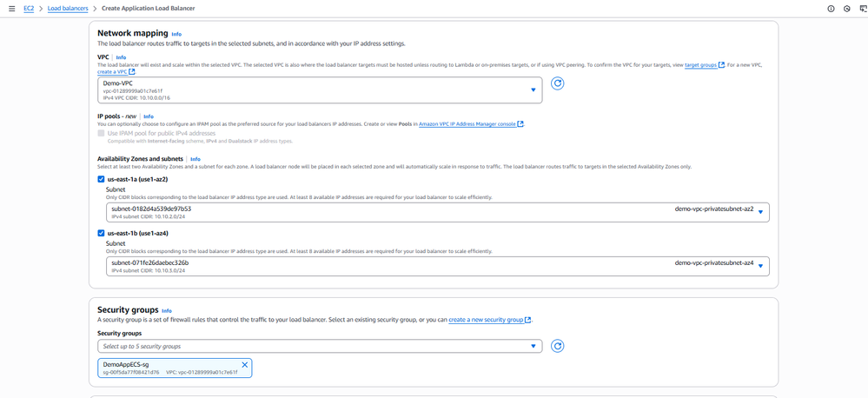This screenshot has width=868, height=398.
Task: Open the Security groups selection dropdown
Action: point(319,346)
